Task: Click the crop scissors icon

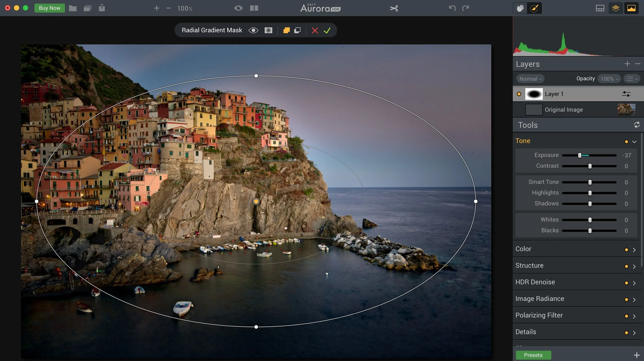Action: tap(394, 8)
